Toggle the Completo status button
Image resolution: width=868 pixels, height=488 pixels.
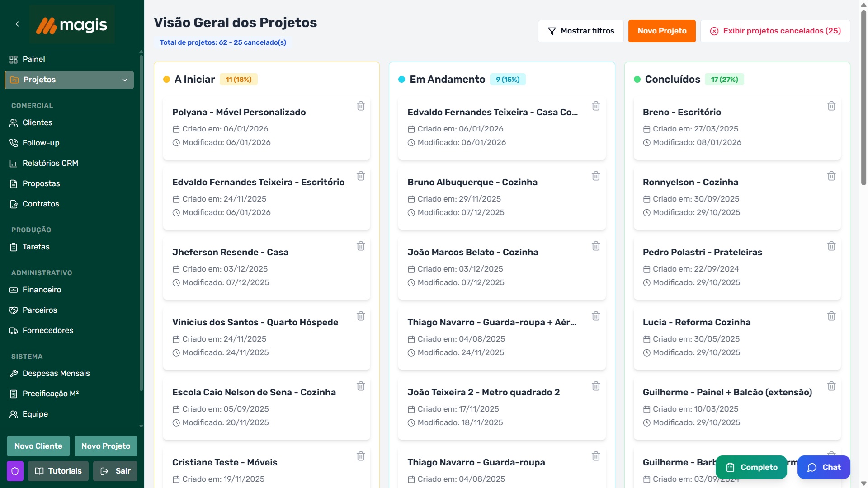[750, 467]
